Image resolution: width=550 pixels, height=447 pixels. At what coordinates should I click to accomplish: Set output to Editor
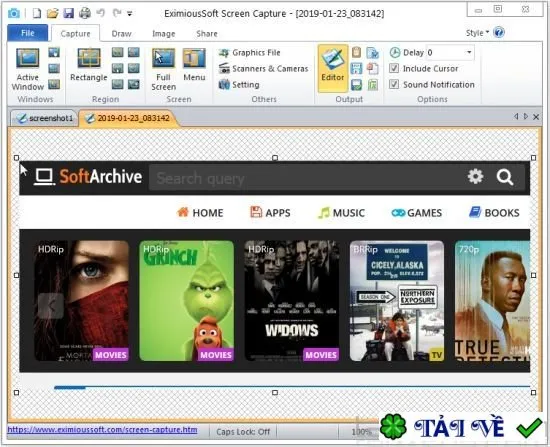(333, 68)
